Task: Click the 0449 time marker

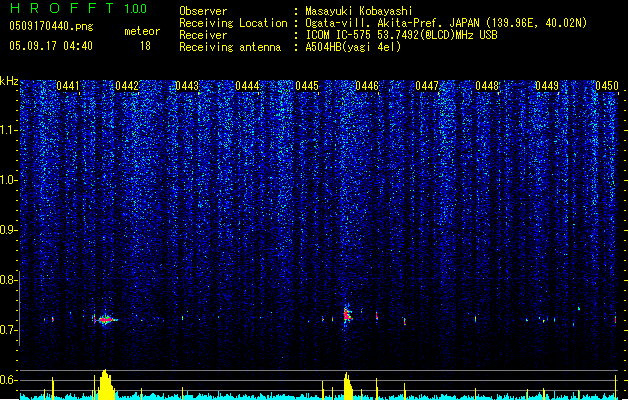Action: 547,86
